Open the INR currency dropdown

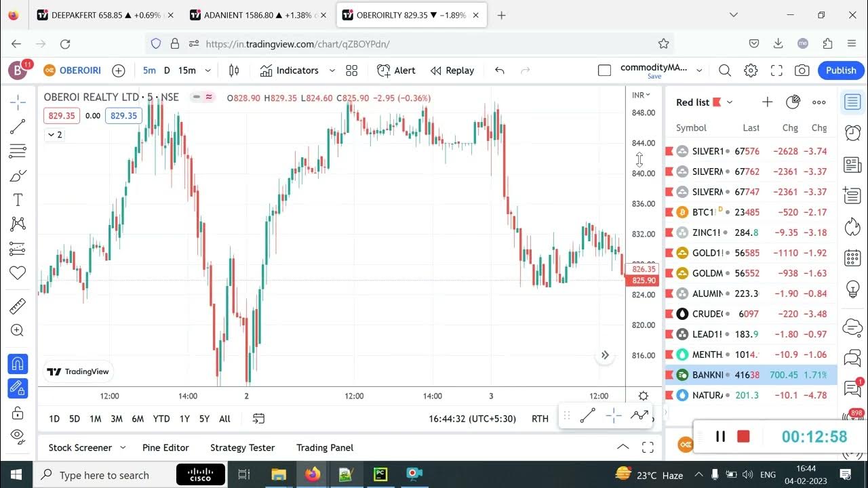coord(641,95)
